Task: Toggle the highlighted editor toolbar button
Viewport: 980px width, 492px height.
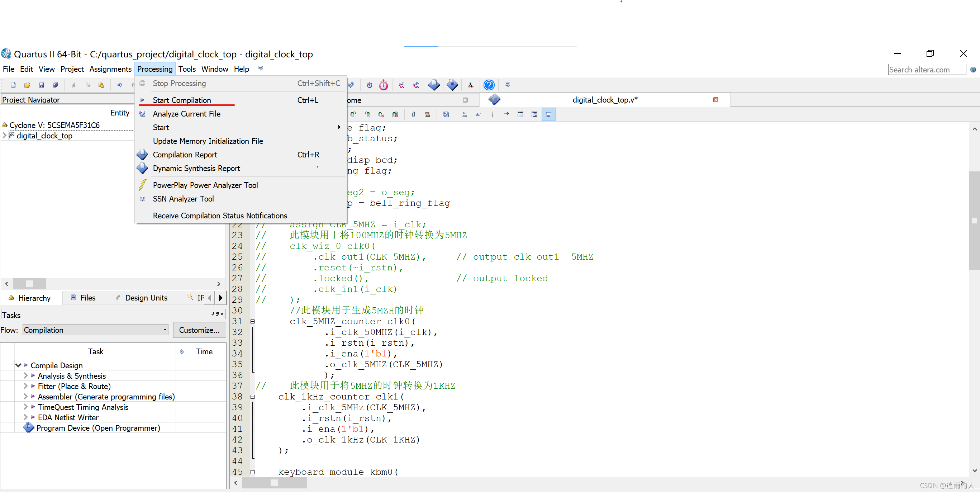Action: 548,114
